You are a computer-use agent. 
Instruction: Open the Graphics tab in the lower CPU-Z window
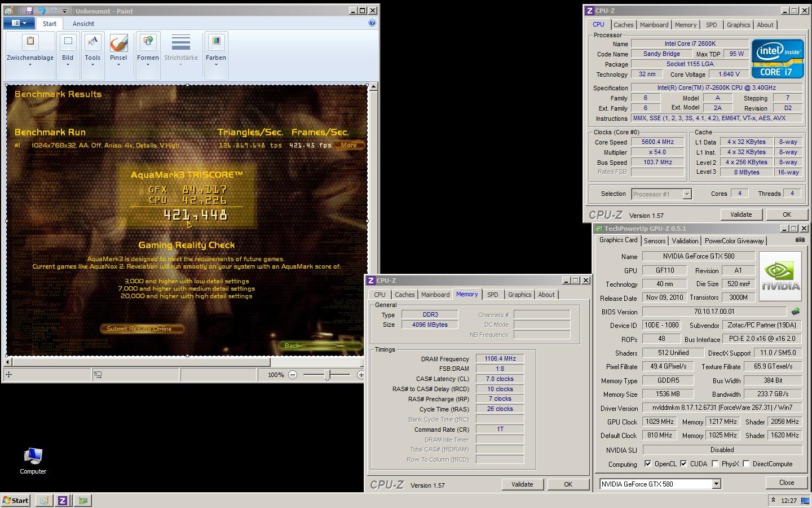pos(520,295)
